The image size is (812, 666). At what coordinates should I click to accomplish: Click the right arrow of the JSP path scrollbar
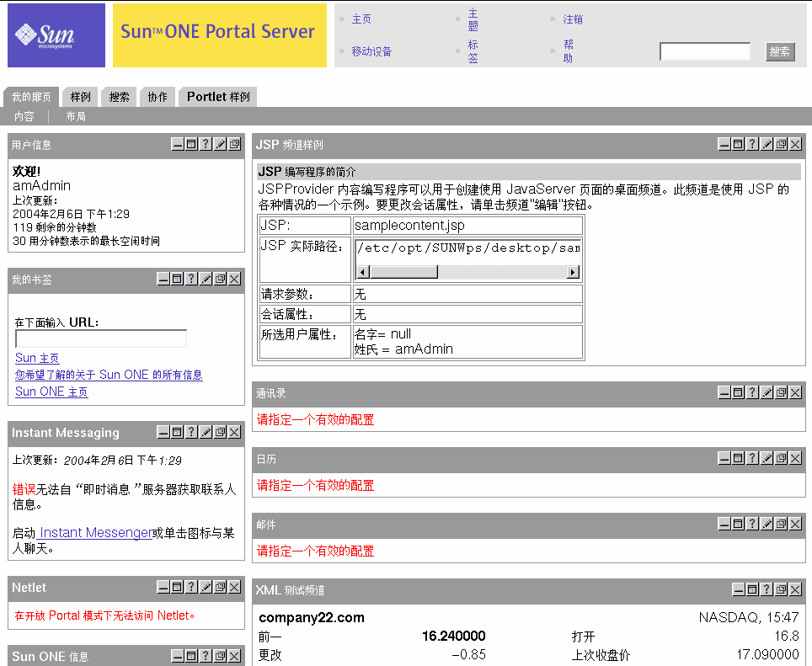(573, 272)
